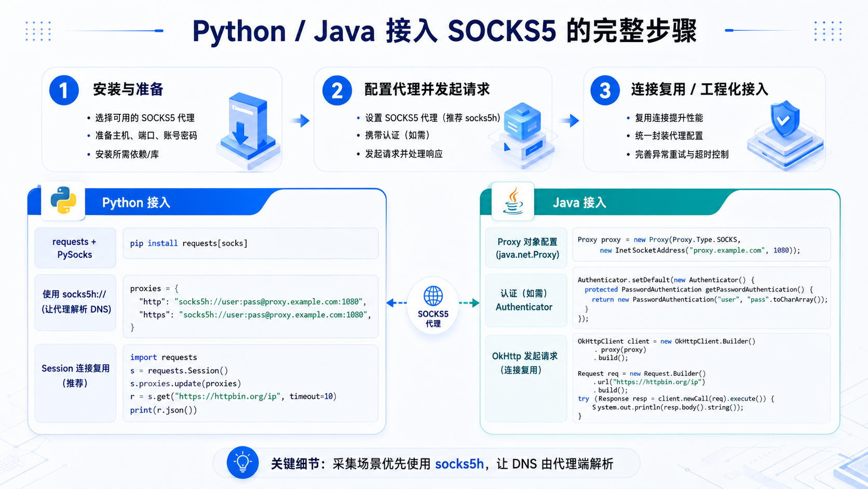Click the Python logo icon
Image resolution: width=868 pixels, height=489 pixels.
pyautogui.click(x=63, y=200)
